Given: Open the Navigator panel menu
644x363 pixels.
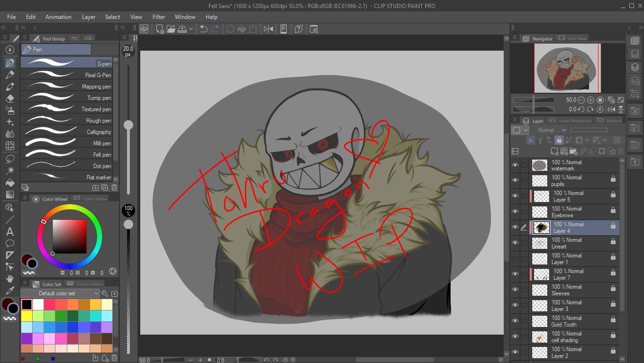Looking at the screenshot, I should pos(514,39).
